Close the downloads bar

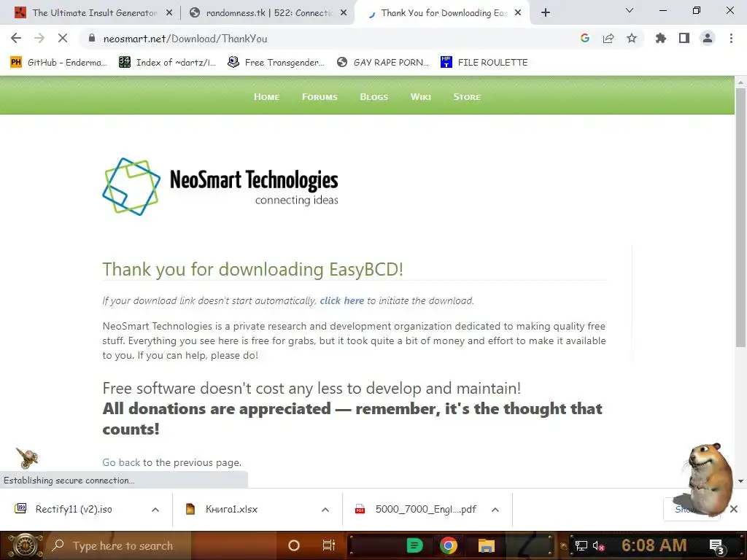pos(734,509)
